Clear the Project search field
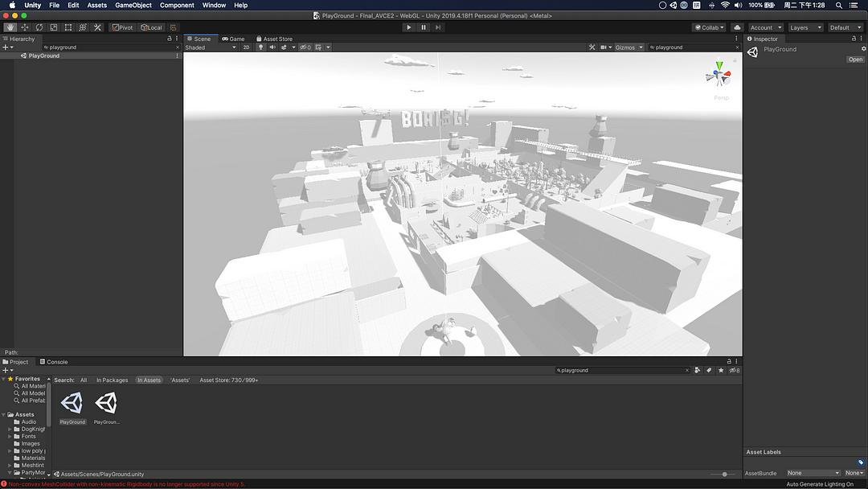This screenshot has height=489, width=868. click(687, 370)
